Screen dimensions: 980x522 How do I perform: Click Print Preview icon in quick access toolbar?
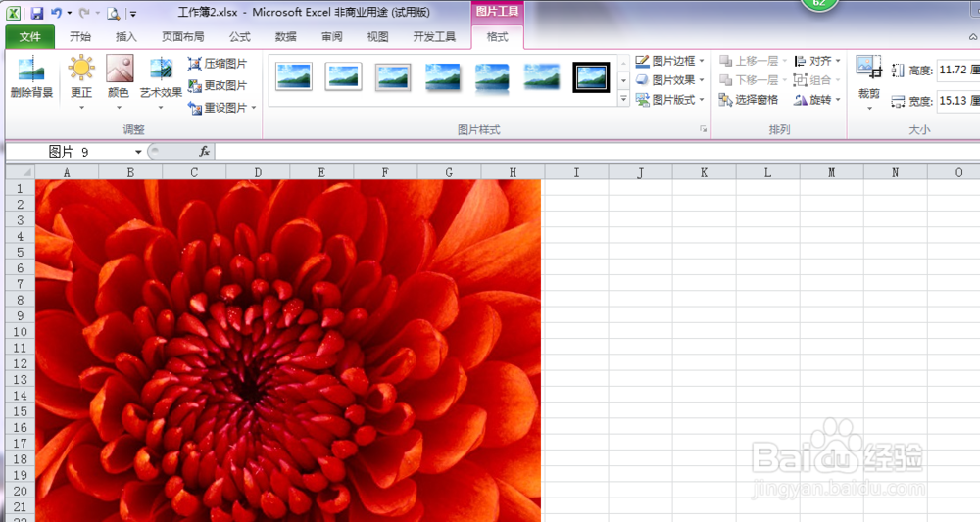[x=113, y=13]
